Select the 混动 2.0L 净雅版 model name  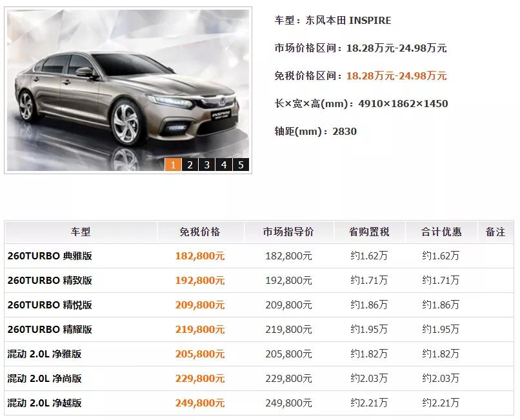45,354
